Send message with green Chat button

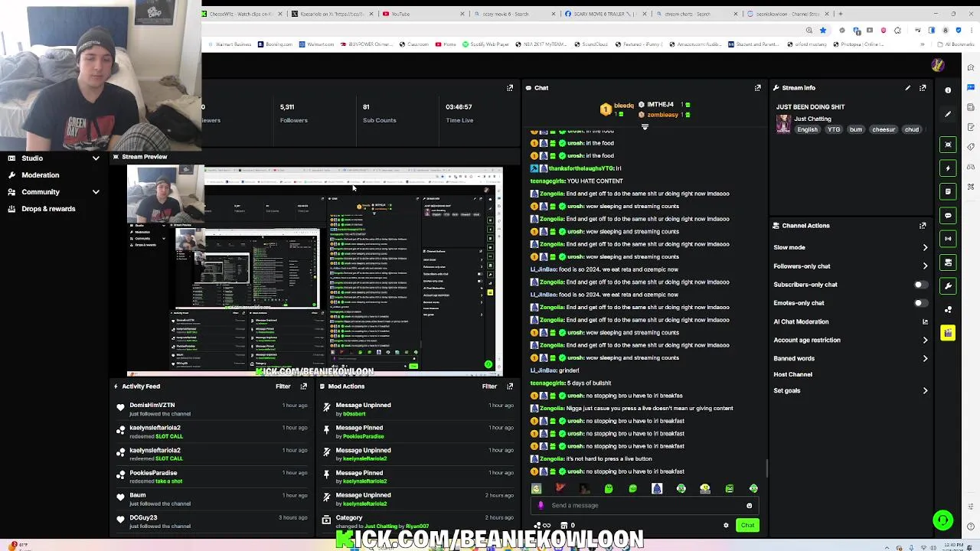coord(747,526)
